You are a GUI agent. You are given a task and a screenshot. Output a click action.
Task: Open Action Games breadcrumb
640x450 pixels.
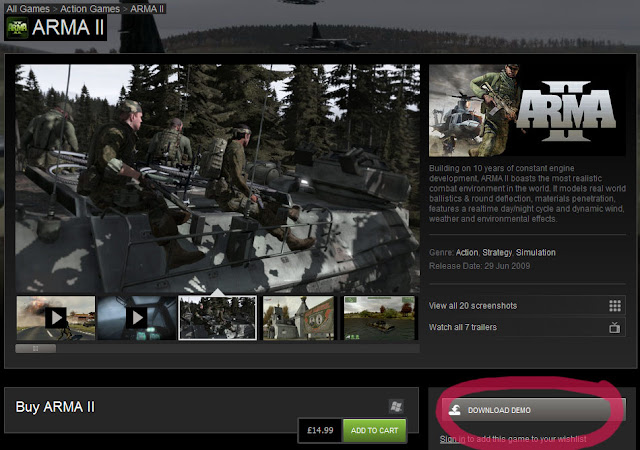tap(90, 9)
